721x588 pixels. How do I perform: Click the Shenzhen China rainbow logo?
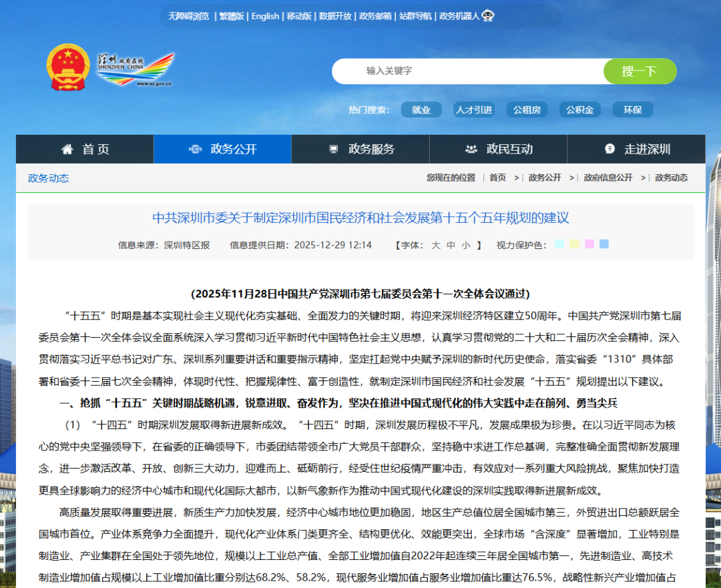click(x=136, y=69)
